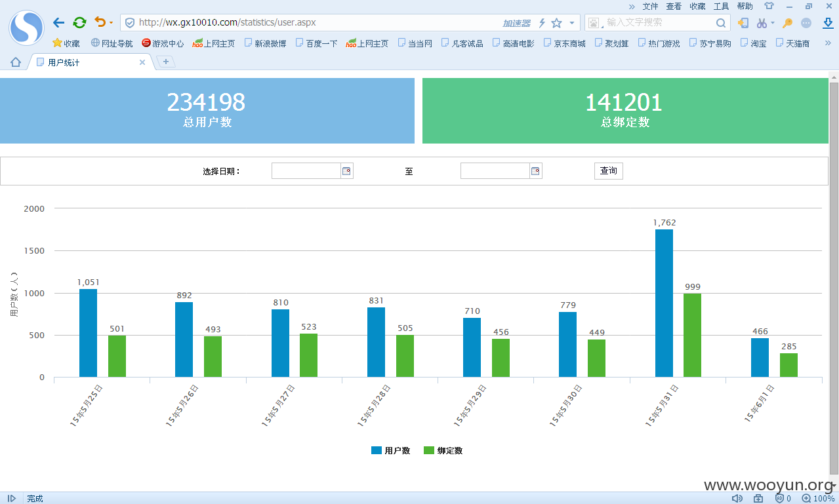Toggle the 绑定数 legend series
Screen dimensions: 839x504
click(443, 451)
